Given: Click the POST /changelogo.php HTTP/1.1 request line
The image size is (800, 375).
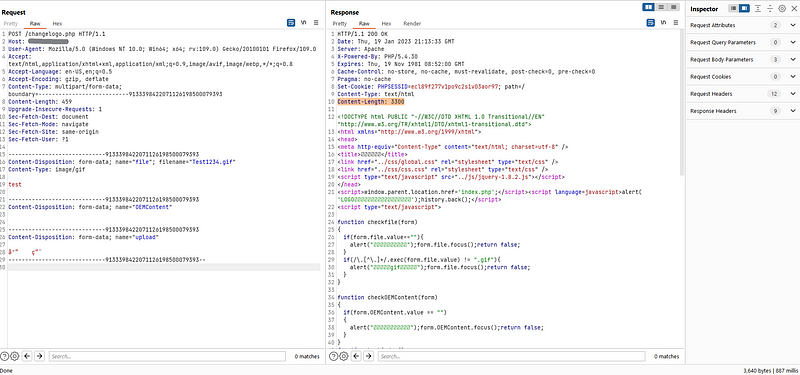Looking at the screenshot, I should pos(57,34).
